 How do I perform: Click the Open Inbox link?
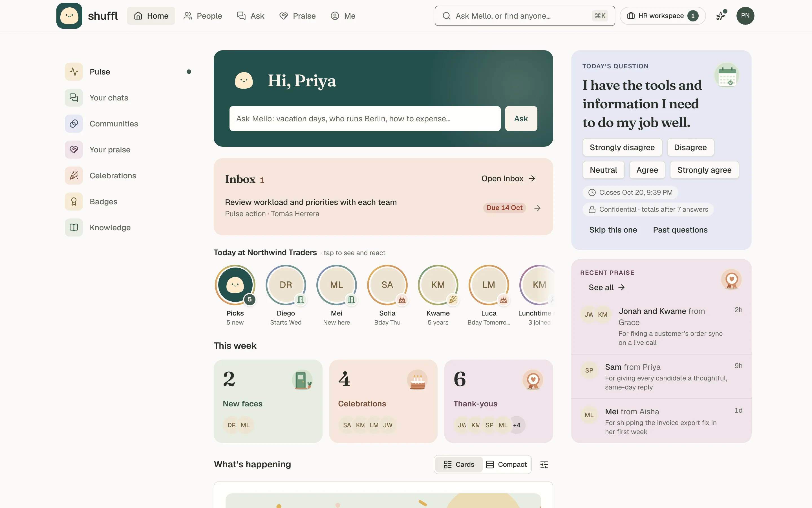coord(508,178)
